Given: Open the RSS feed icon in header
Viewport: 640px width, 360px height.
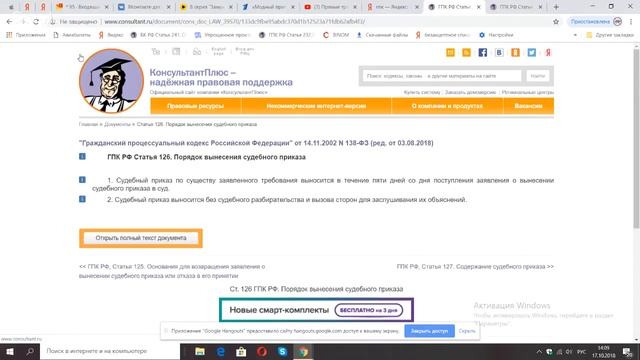Looking at the screenshot, I should pos(466,52).
